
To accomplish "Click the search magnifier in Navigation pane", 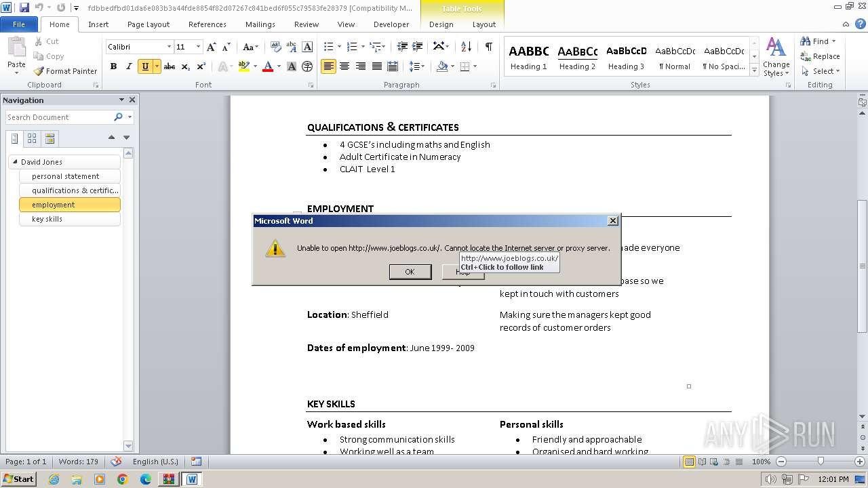I will (x=118, y=117).
